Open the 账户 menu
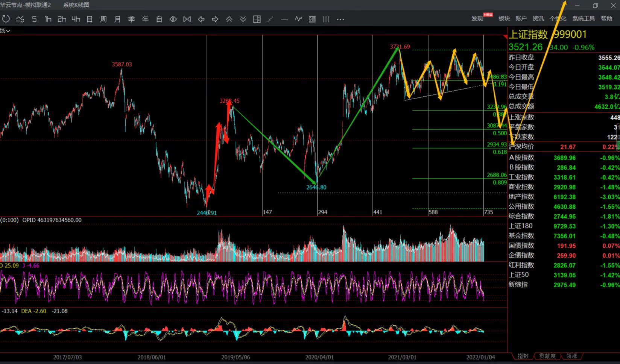 521,18
